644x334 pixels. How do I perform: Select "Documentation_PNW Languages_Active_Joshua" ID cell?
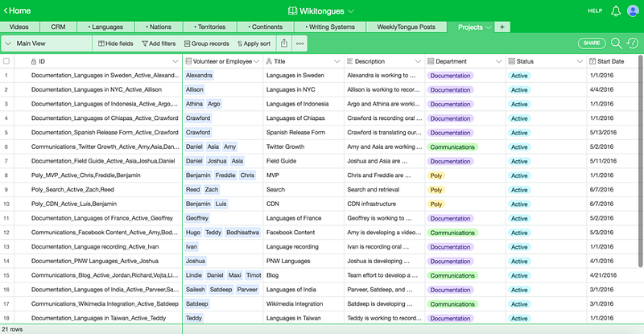pos(98,261)
